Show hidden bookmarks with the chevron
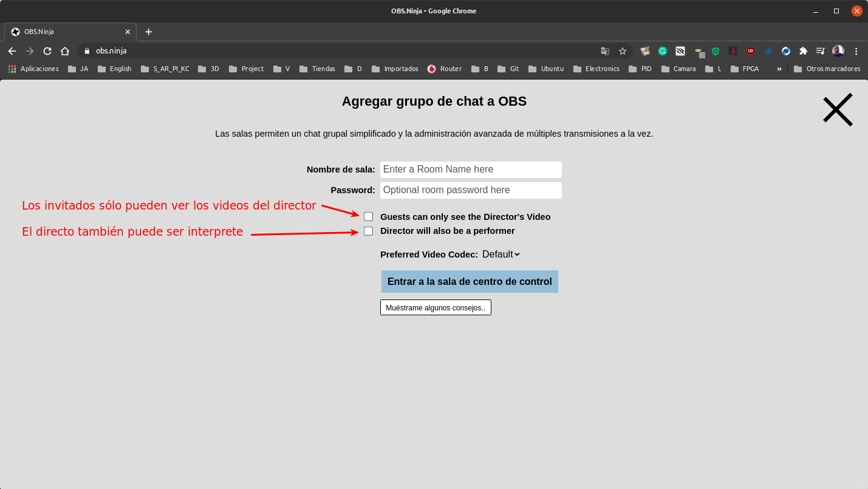Image resolution: width=868 pixels, height=489 pixels. [779, 69]
